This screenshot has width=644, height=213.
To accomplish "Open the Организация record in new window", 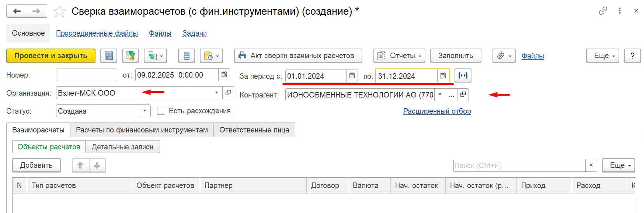I will [228, 93].
